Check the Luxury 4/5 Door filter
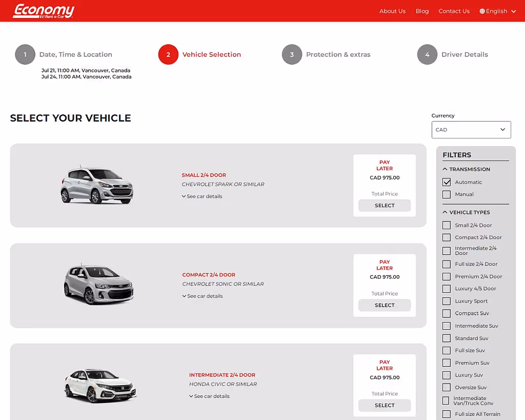525x420 pixels. (x=447, y=289)
